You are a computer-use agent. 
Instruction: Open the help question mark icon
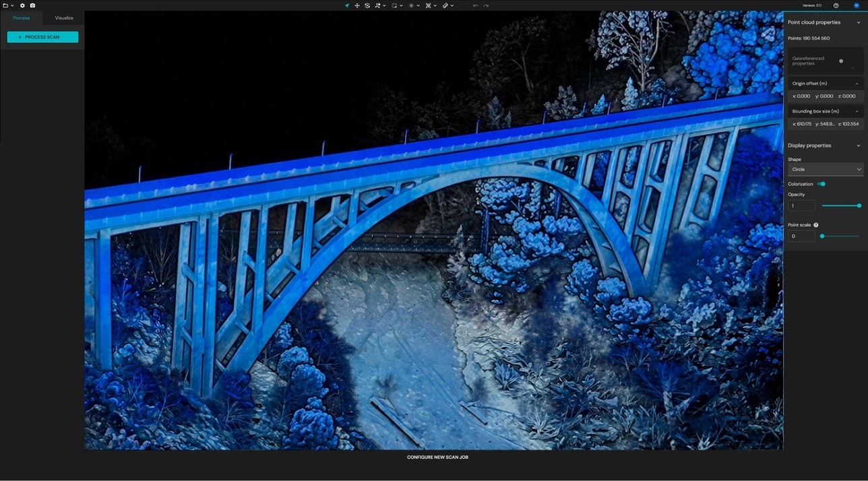836,5
